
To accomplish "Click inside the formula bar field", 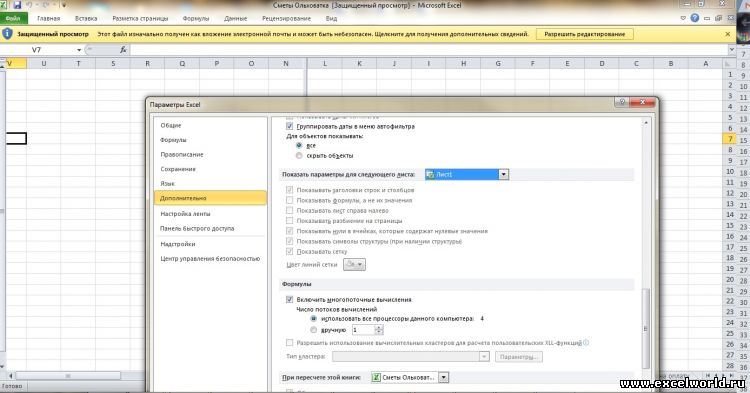I will click(x=429, y=50).
